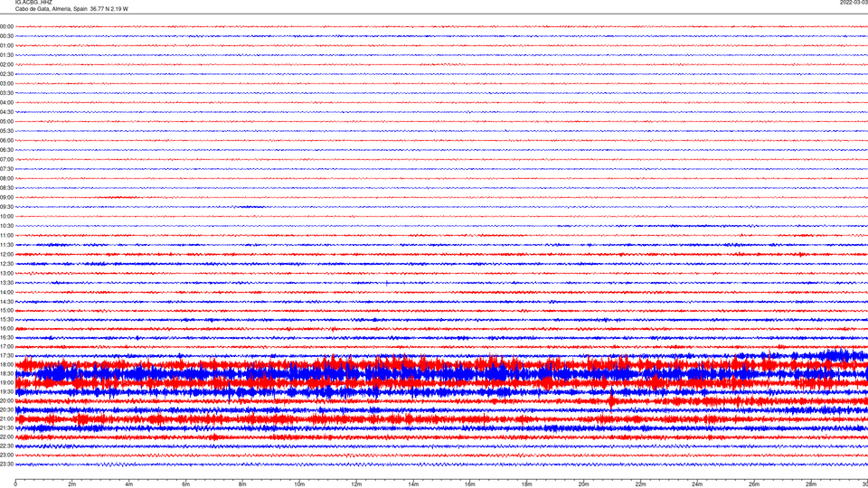
Task: Click the 08:30 time label
Action: [x=6, y=188]
